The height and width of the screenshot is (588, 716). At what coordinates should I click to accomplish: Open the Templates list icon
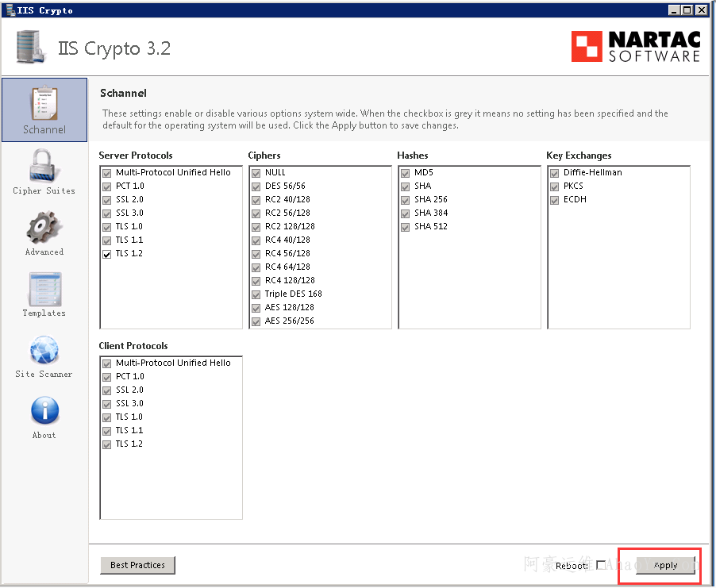pos(44,289)
